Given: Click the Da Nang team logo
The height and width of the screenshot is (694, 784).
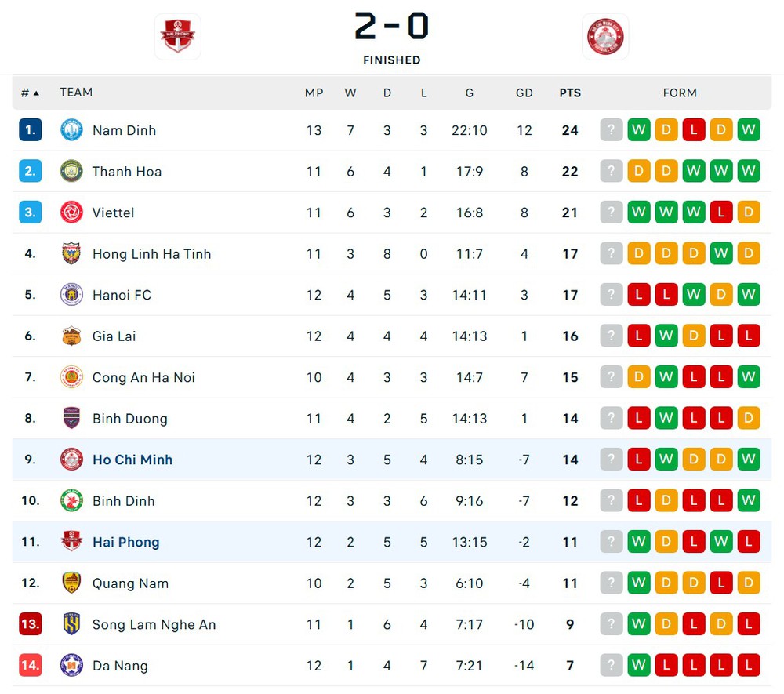Looking at the screenshot, I should [71, 666].
